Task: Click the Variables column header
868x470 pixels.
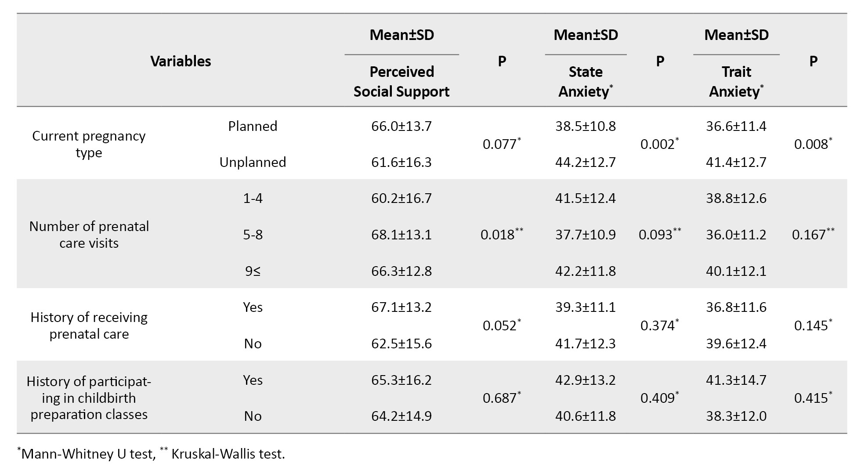Action: (181, 61)
